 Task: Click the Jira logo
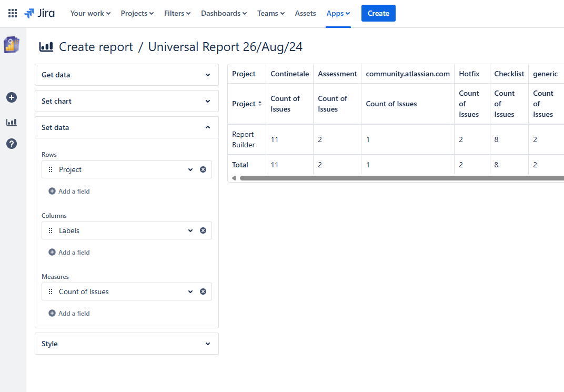click(39, 13)
